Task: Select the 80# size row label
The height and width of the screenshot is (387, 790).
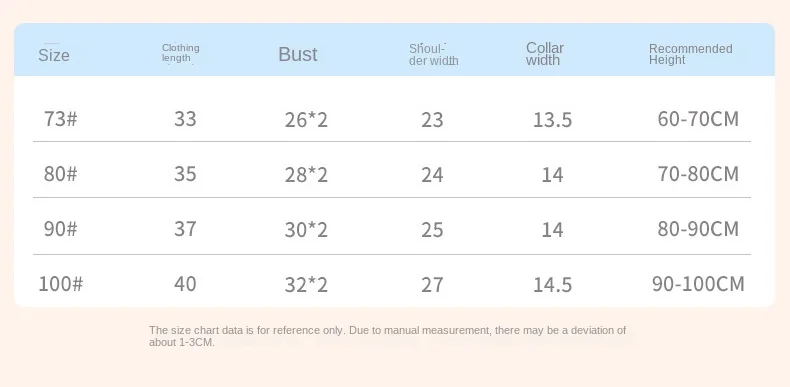Action: point(60,174)
